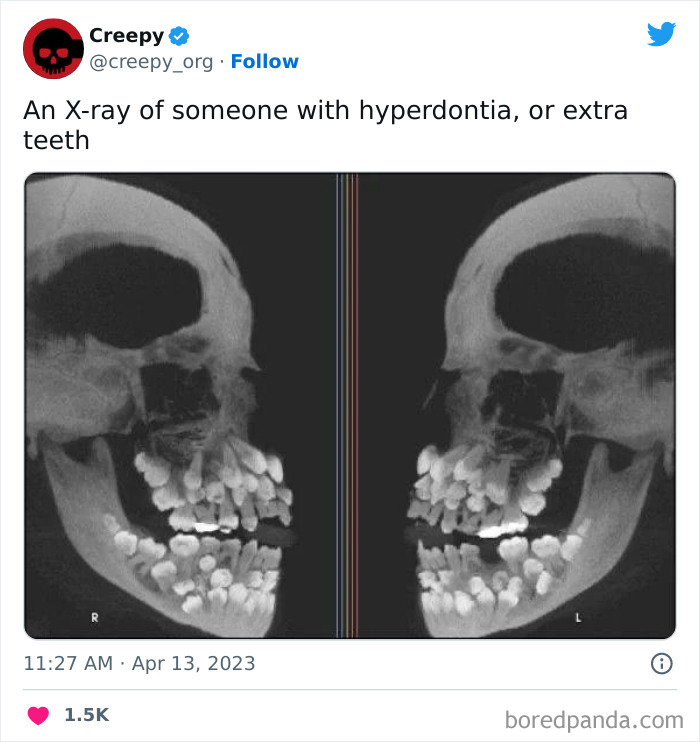The image size is (700, 742).
Task: Follow the creepy_org account
Action: 264,62
